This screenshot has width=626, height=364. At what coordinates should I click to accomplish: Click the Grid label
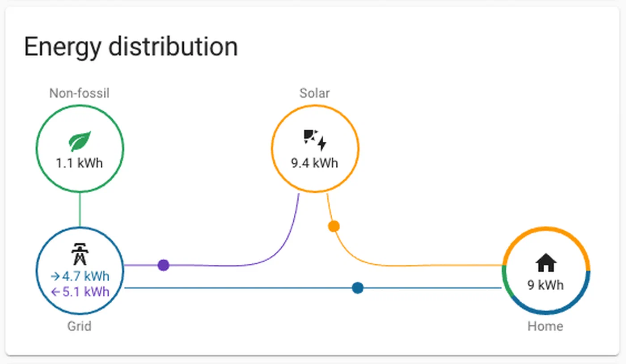click(79, 326)
